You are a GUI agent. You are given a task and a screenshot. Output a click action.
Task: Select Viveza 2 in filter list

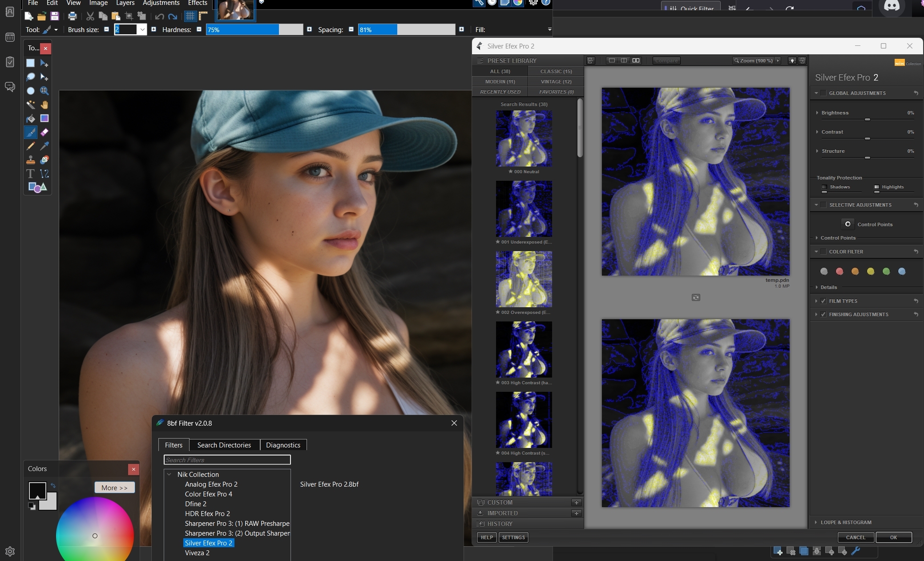coord(197,553)
